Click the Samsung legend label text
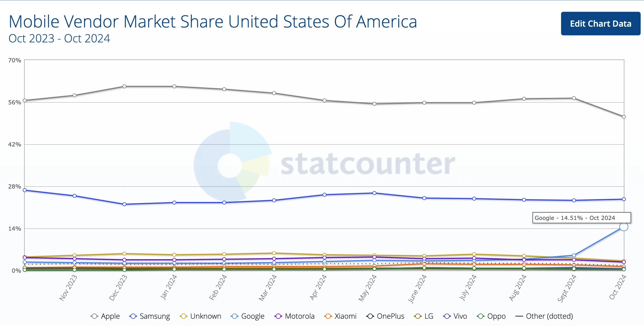The image size is (644, 326). pyautogui.click(x=154, y=316)
